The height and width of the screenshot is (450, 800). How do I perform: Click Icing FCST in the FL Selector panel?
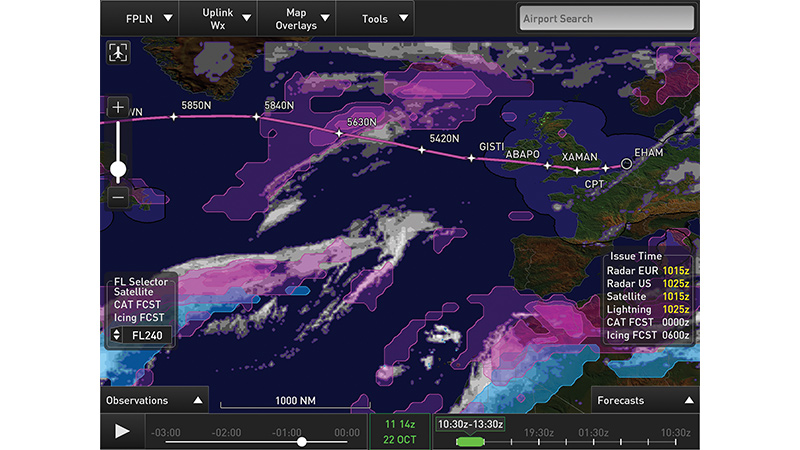pos(139,317)
